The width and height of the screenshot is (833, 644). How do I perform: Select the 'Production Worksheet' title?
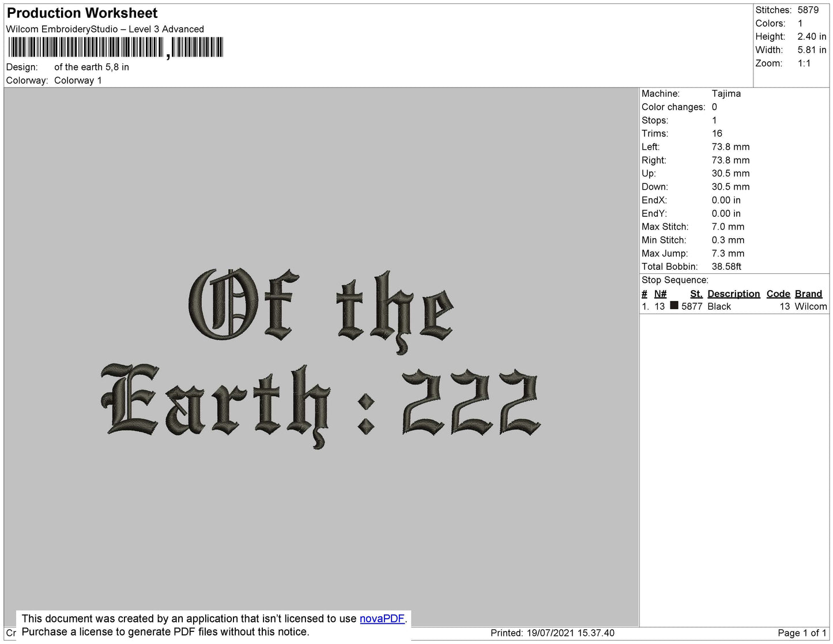point(82,13)
